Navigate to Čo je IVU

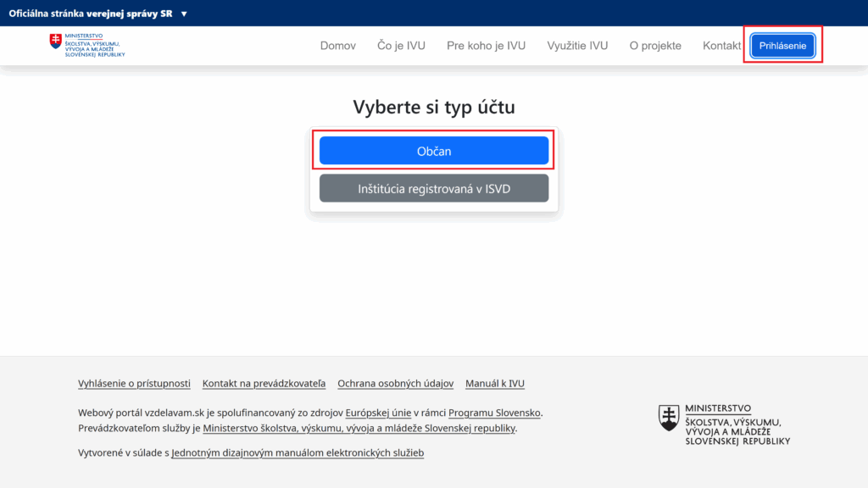point(401,46)
